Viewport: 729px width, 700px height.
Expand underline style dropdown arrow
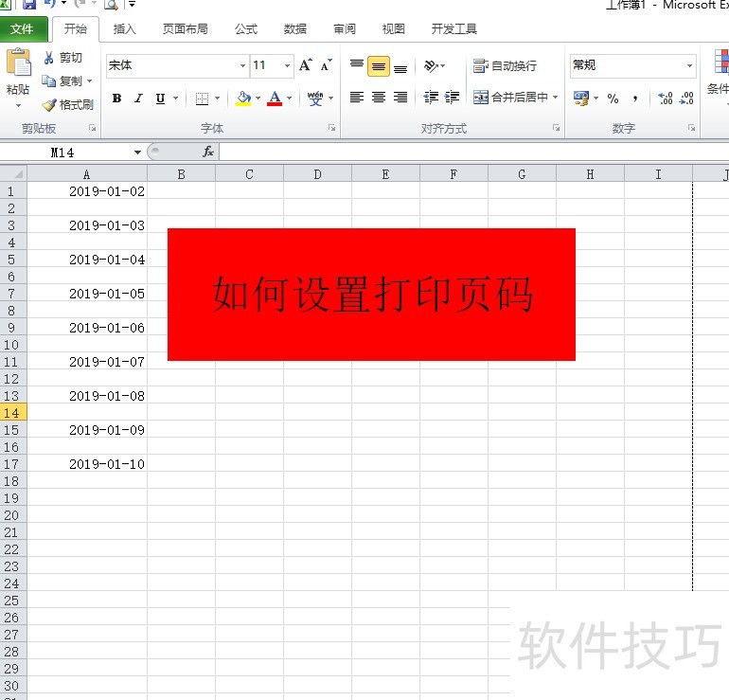[176, 99]
